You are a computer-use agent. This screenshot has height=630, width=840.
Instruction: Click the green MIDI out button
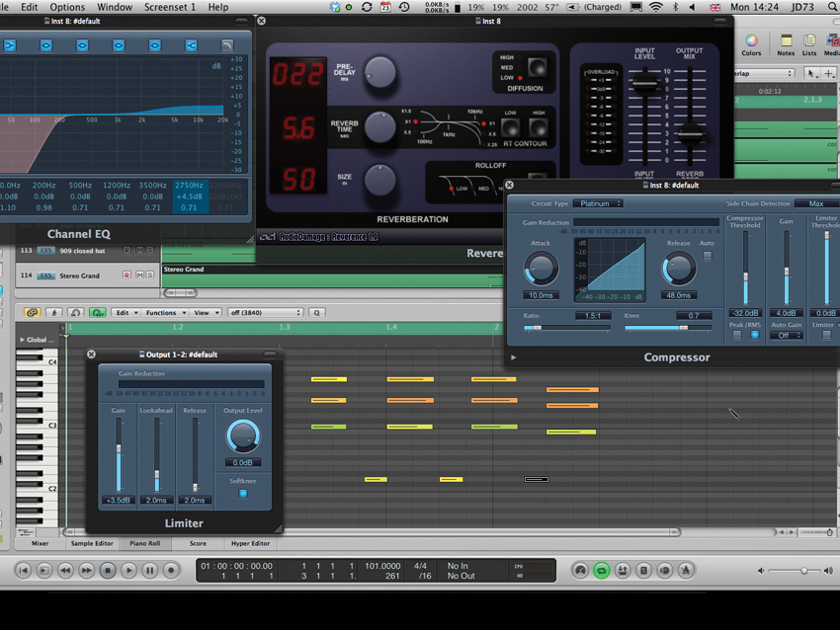click(x=98, y=313)
